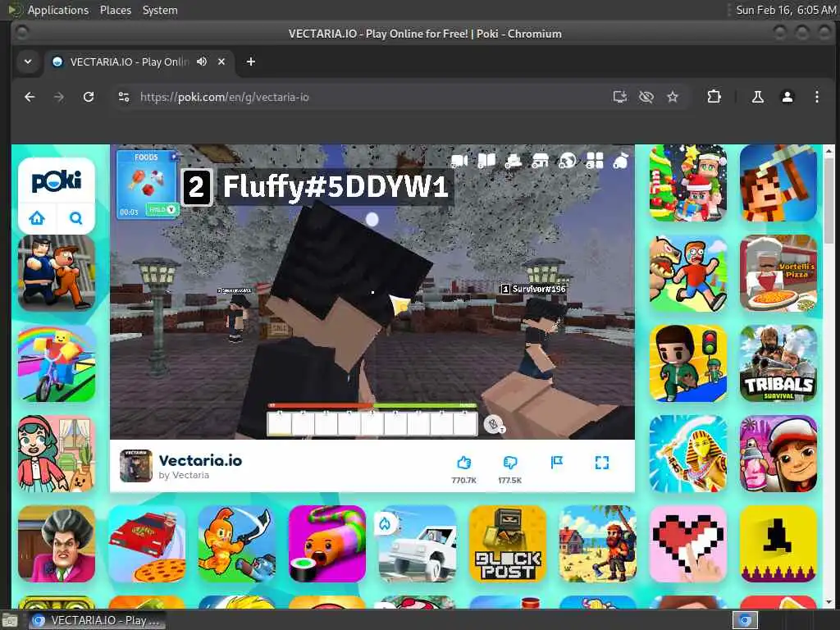Reload the page in Chromium

click(89, 97)
